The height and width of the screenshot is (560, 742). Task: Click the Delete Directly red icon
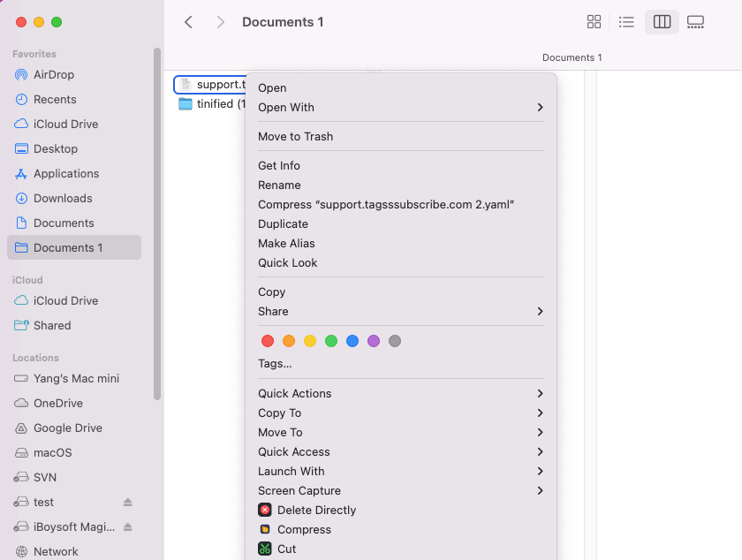pyautogui.click(x=265, y=510)
